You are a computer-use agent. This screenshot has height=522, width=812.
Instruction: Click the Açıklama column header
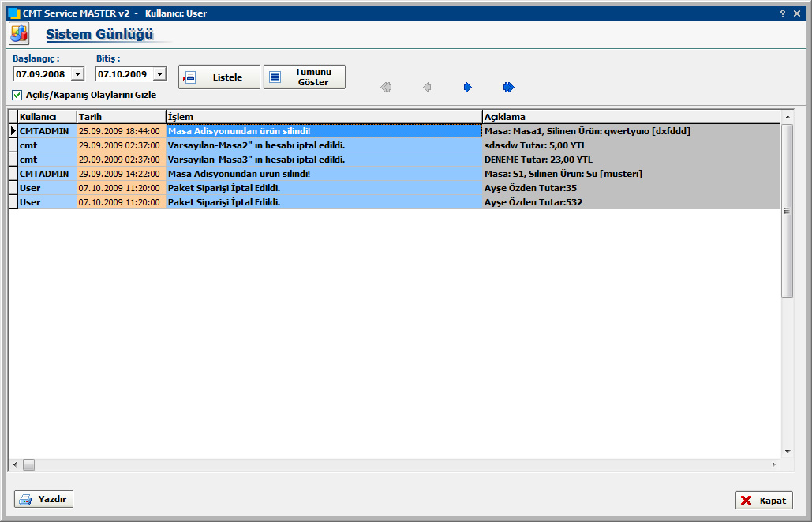click(x=631, y=117)
